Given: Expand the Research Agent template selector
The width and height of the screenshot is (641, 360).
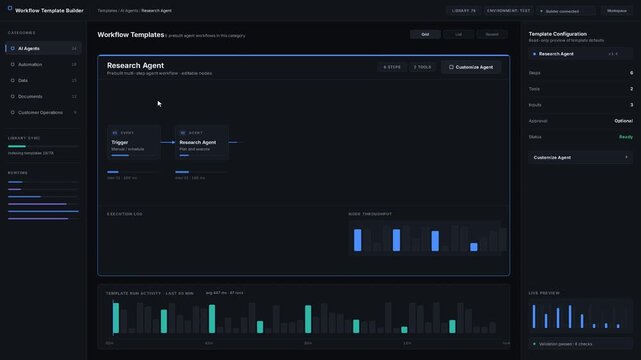Looking at the screenshot, I should [x=580, y=54].
